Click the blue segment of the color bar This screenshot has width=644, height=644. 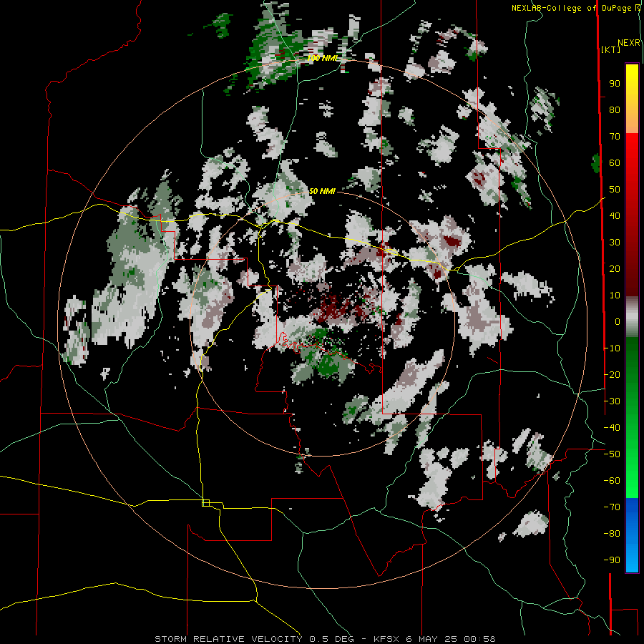coord(632,535)
